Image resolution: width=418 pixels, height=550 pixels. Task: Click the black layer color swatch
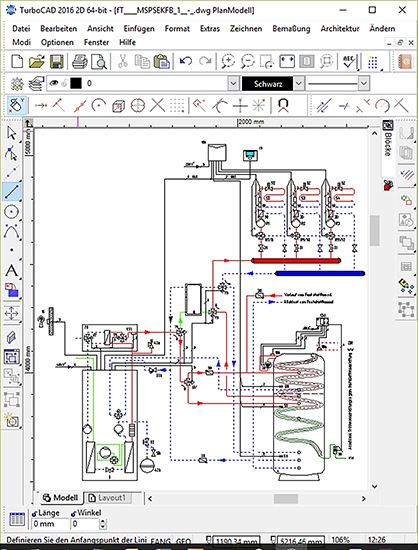(76, 83)
